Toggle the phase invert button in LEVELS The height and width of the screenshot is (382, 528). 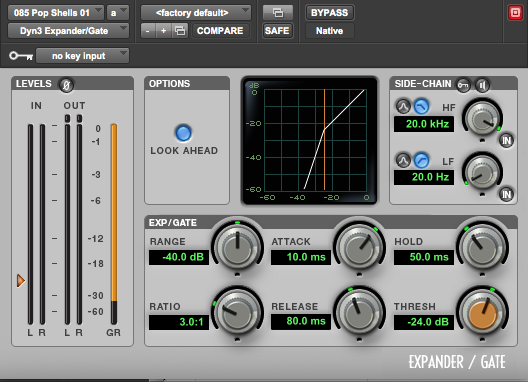point(66,85)
